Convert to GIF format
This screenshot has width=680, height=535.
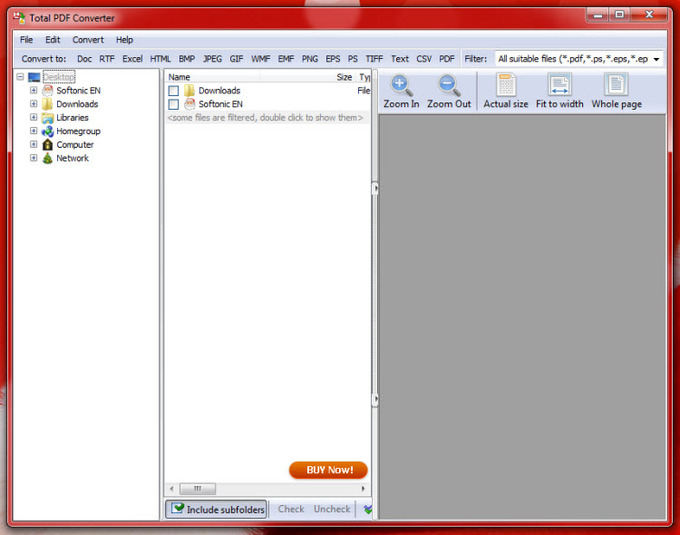236,59
